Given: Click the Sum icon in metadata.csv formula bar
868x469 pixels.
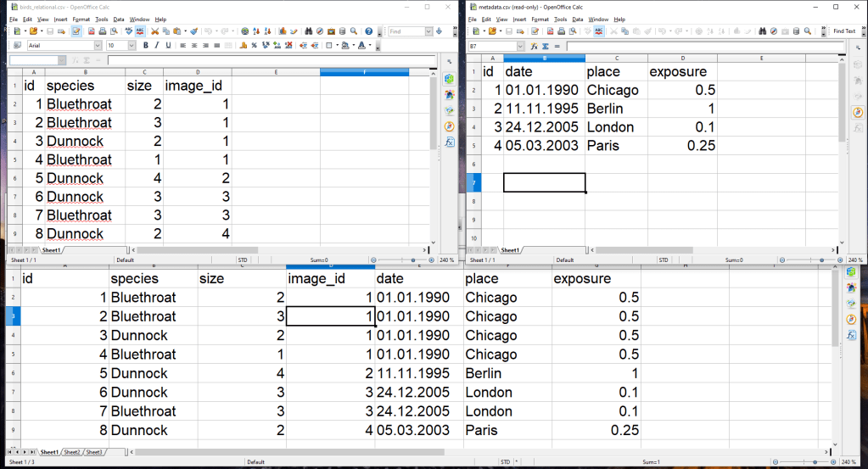Looking at the screenshot, I should pyautogui.click(x=546, y=46).
